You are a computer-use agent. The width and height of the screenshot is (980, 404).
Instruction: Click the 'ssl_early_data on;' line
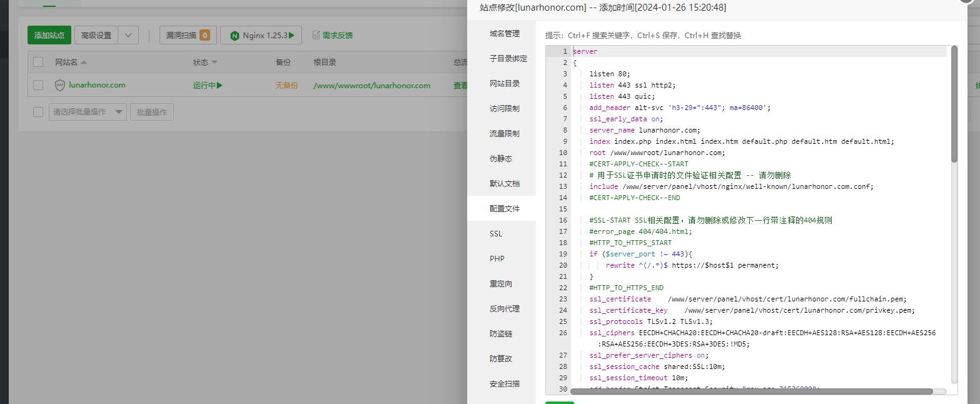626,119
